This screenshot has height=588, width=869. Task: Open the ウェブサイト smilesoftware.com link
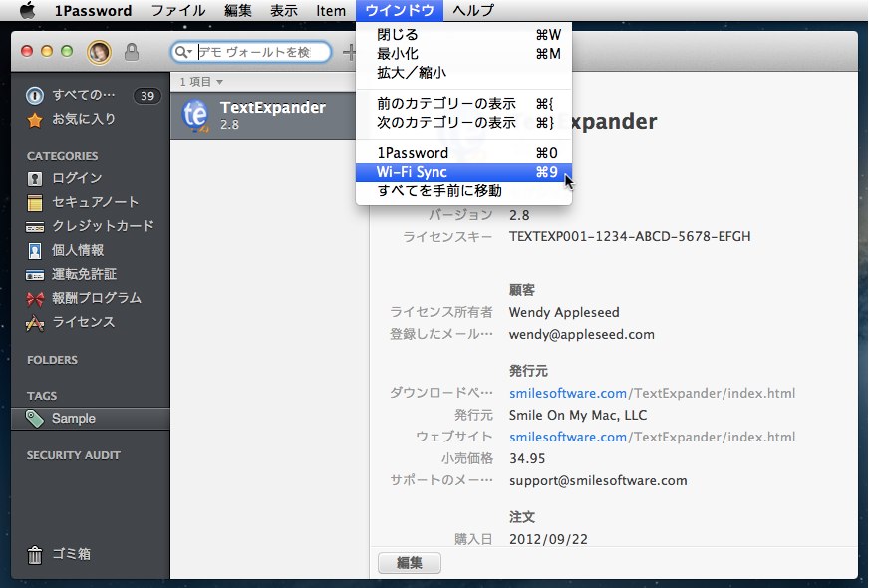[653, 437]
